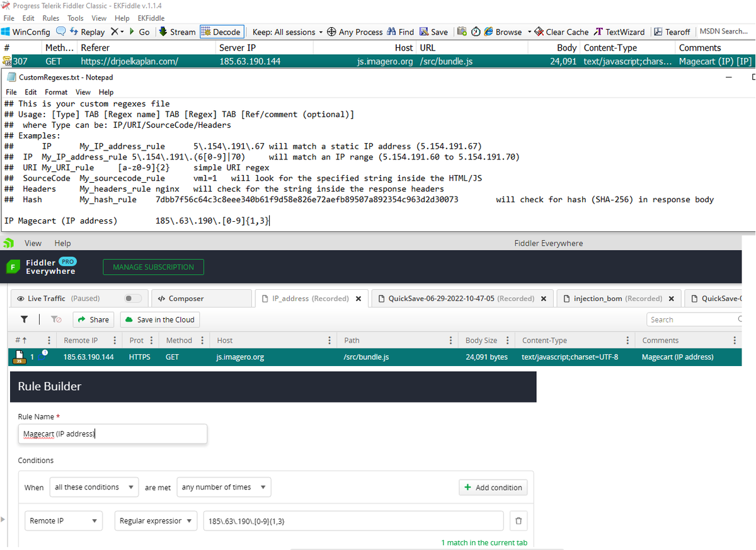Image resolution: width=756 pixels, height=550 pixels.
Task: Toggle the Live Traffic capture switch
Action: (x=133, y=299)
